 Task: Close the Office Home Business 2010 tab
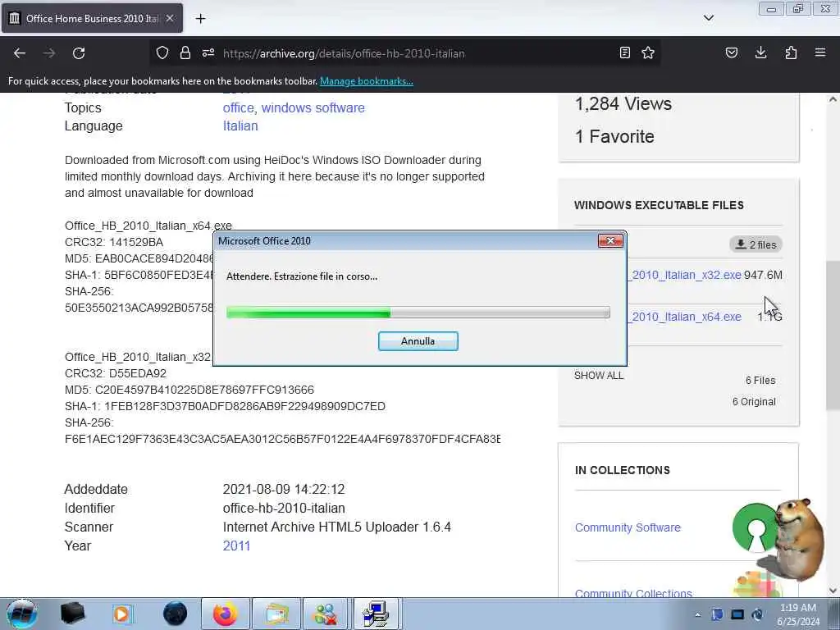[x=170, y=18]
